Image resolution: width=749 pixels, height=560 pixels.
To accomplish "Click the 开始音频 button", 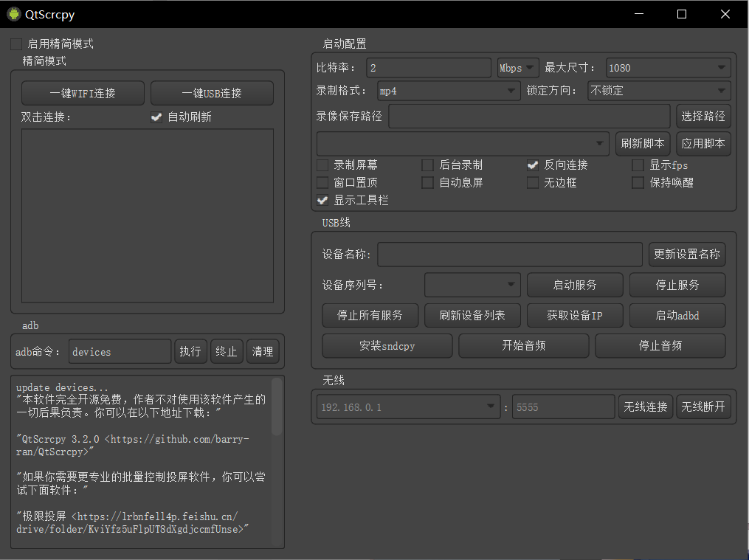I will tap(523, 345).
